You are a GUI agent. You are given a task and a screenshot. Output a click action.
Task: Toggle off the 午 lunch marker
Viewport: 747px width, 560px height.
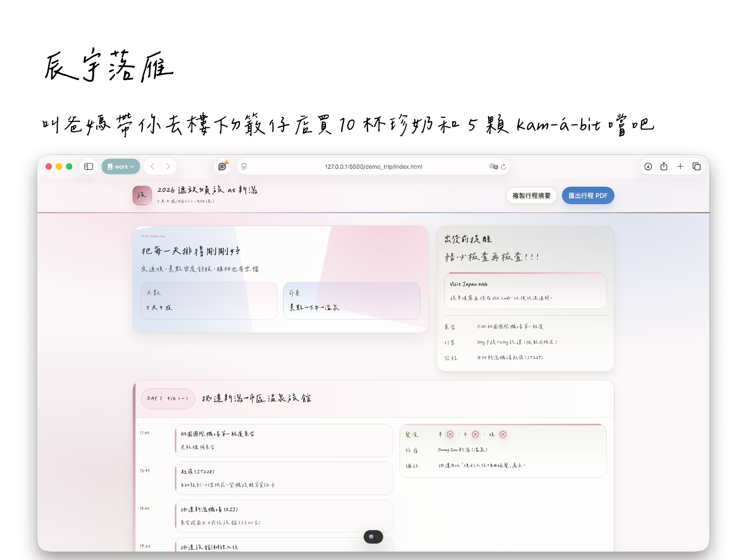click(x=475, y=435)
